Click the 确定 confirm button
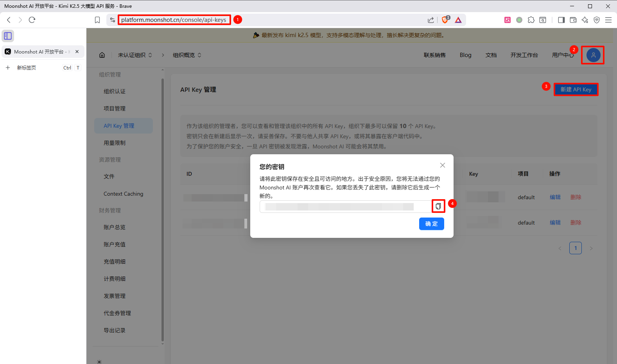The image size is (617, 364). (x=431, y=224)
